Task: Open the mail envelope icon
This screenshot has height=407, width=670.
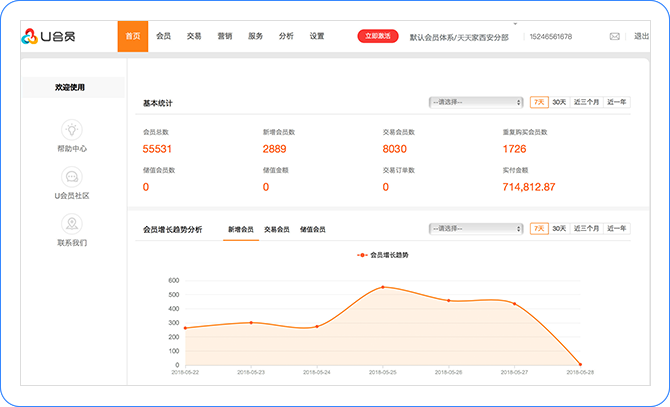Action: [614, 37]
